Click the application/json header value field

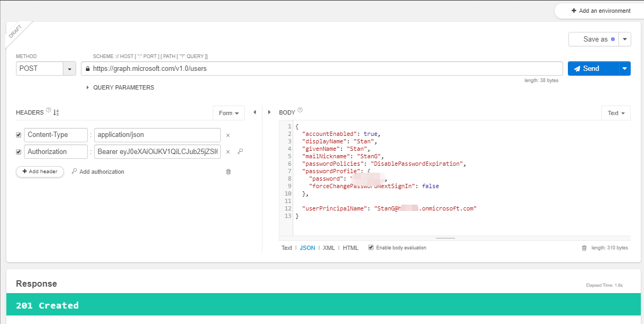158,135
